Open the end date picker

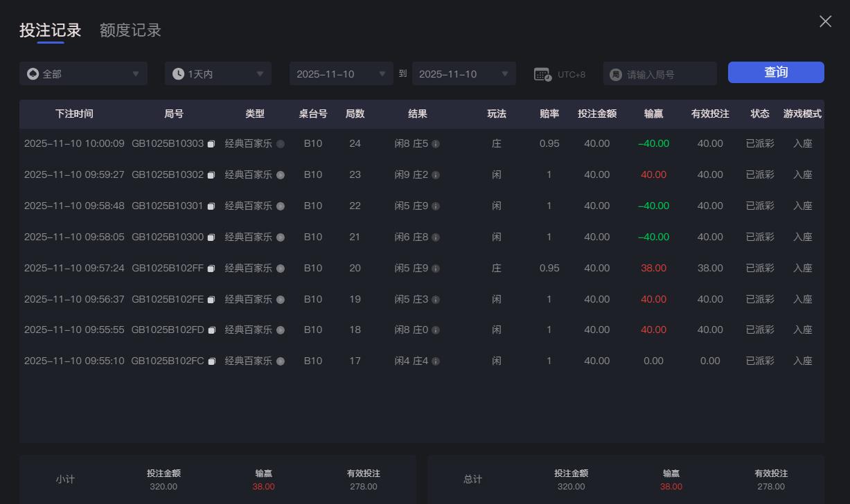coord(463,73)
